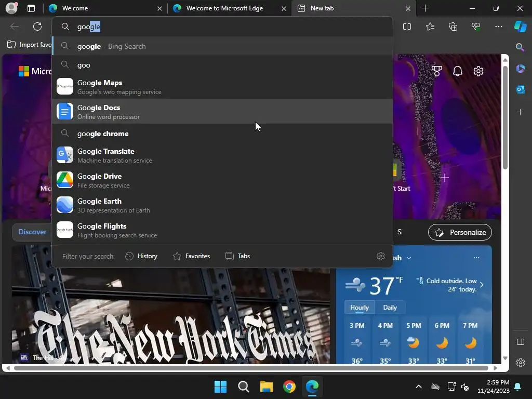This screenshot has width=532, height=399.
Task: Select the Hourly weather tab
Action: (360, 308)
